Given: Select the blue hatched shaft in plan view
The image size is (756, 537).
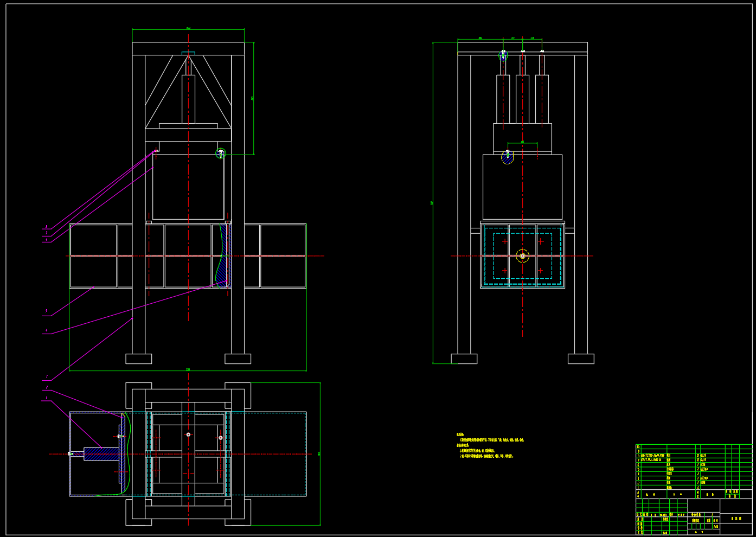Looking at the screenshot, I should (x=101, y=453).
